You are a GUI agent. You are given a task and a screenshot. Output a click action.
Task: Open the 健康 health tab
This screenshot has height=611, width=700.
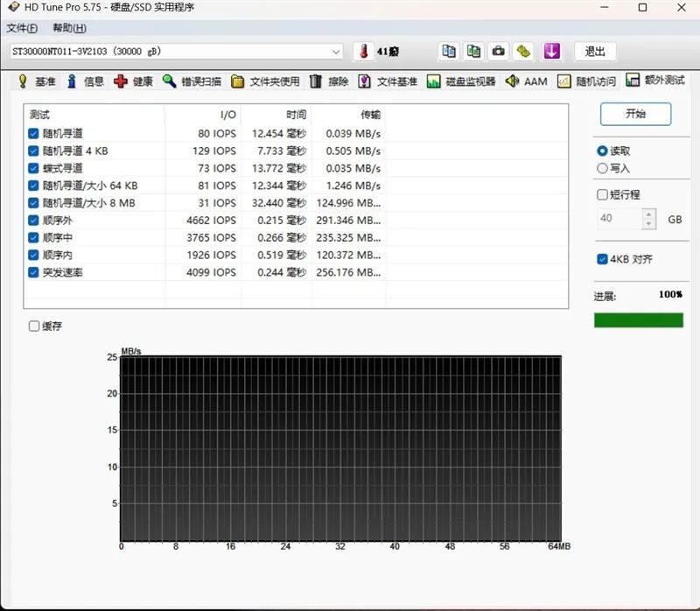[x=134, y=81]
